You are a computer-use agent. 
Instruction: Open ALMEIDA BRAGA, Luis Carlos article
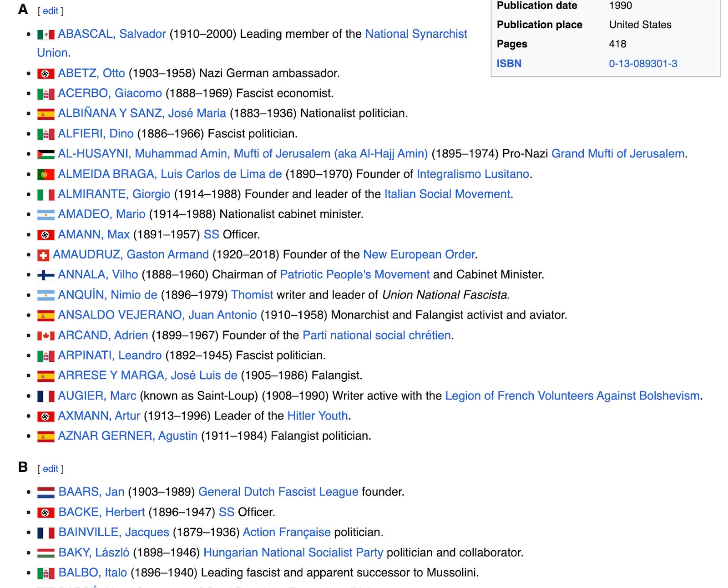(170, 174)
